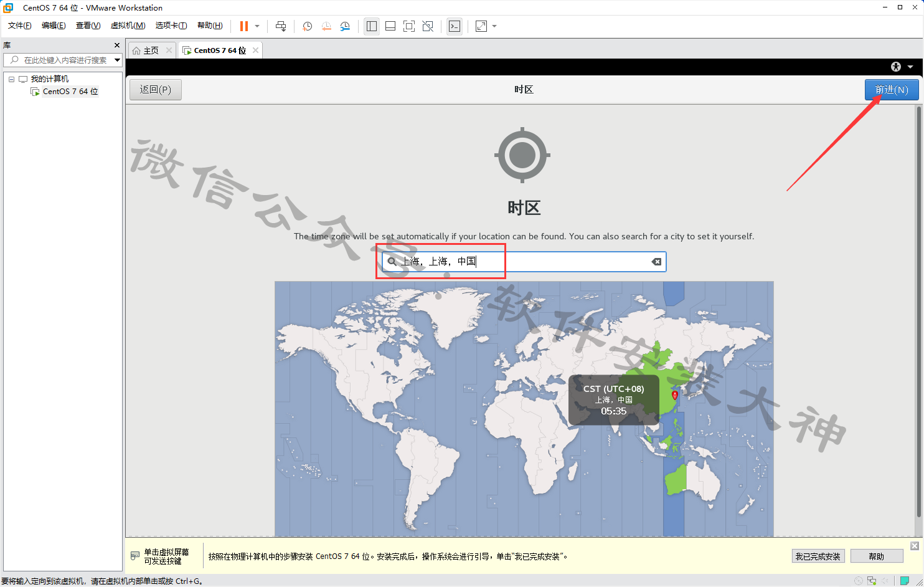Click the sound card status icon
This screenshot has width=924, height=587.
pos(885,581)
